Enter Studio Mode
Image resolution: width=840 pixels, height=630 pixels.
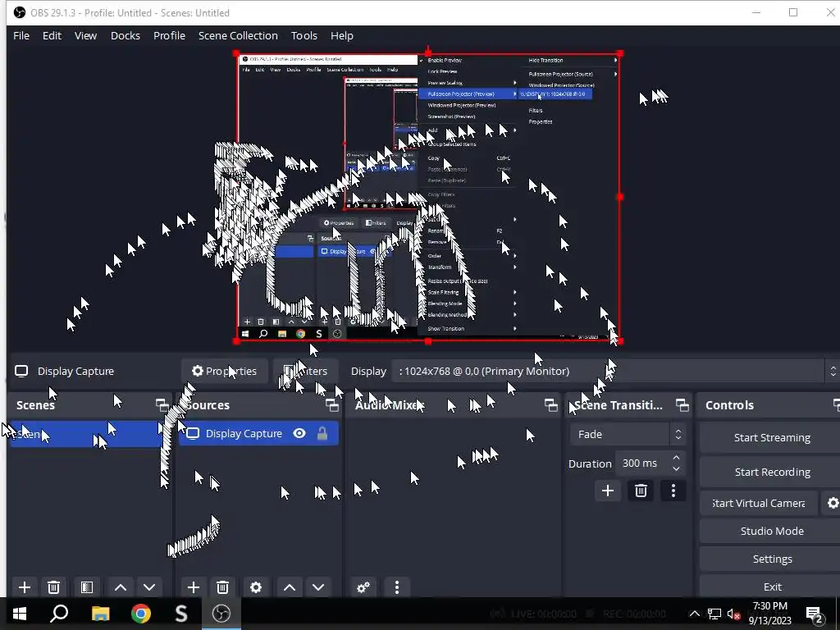pos(772,531)
